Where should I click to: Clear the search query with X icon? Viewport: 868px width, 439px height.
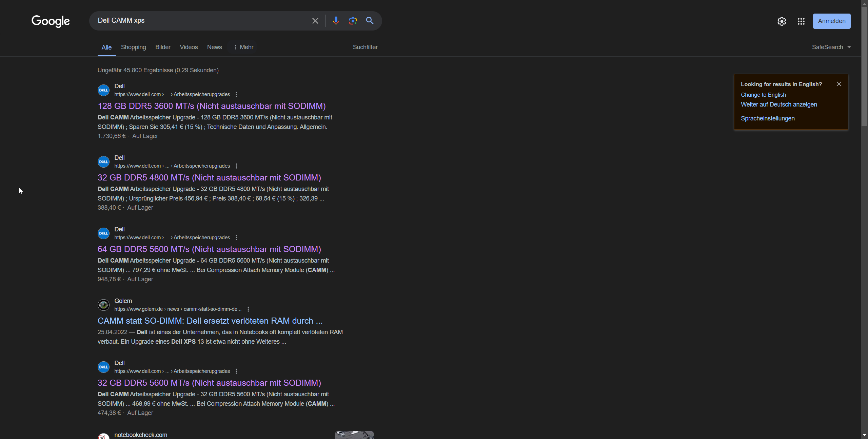tap(315, 21)
